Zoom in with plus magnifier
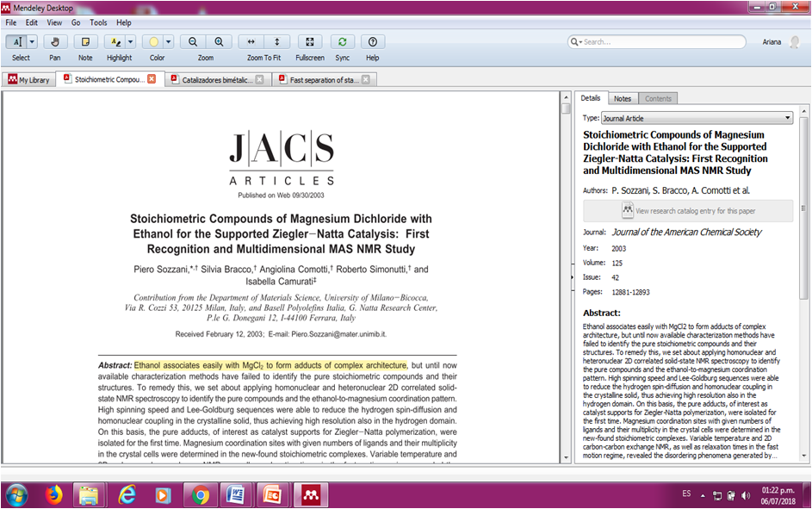The width and height of the screenshot is (812, 509). [219, 42]
